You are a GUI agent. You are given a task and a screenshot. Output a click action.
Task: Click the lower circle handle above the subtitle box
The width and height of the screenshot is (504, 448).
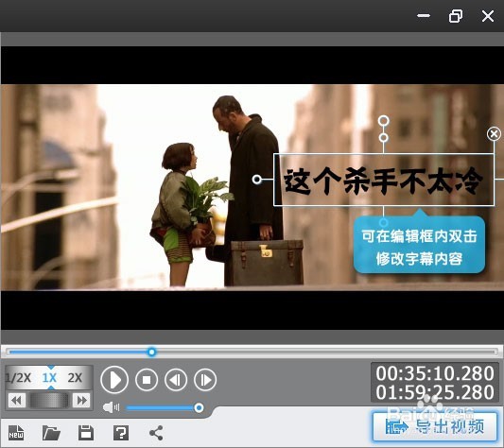coord(384,138)
